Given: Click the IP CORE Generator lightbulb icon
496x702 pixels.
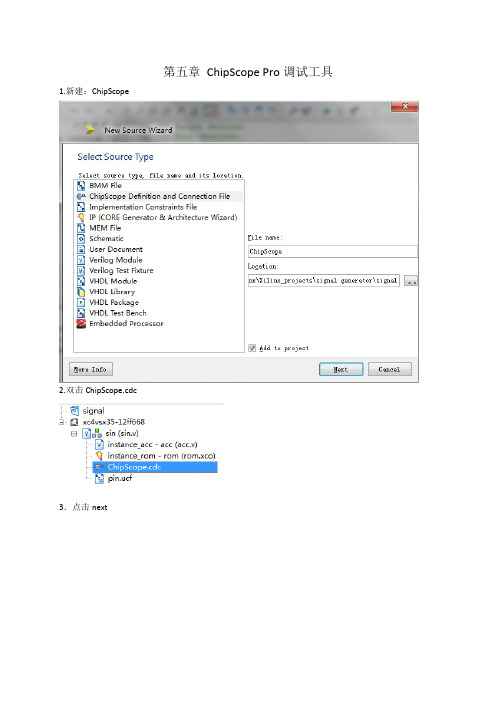Looking at the screenshot, I should 81,217.
